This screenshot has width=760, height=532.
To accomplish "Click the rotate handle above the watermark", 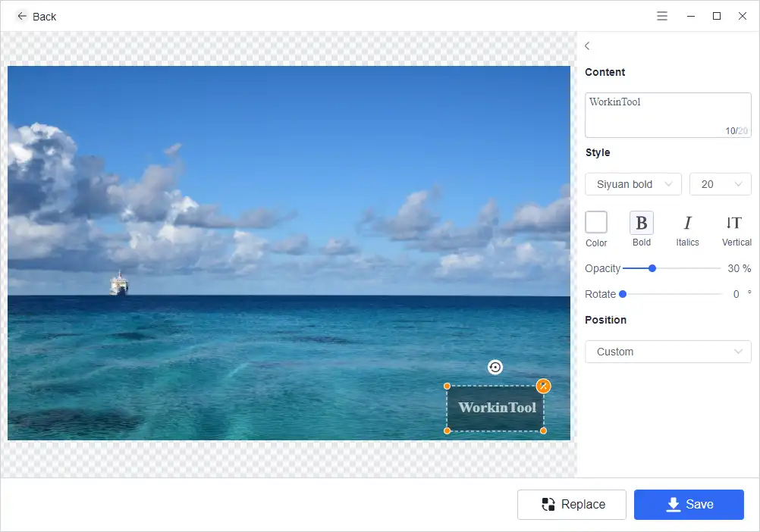I will 495,368.
